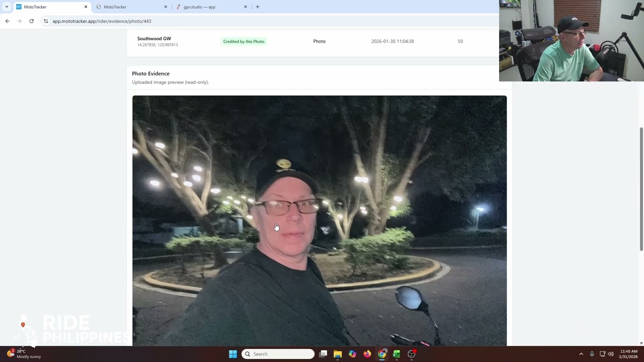Close the gpx.studio — app tab
The image size is (644, 362).
pos(246,7)
